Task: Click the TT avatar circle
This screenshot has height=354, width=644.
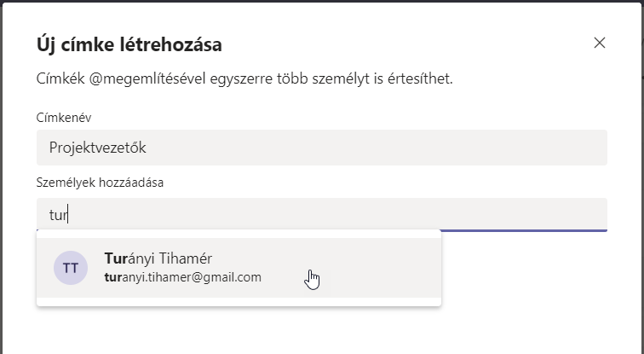Action: [x=71, y=268]
